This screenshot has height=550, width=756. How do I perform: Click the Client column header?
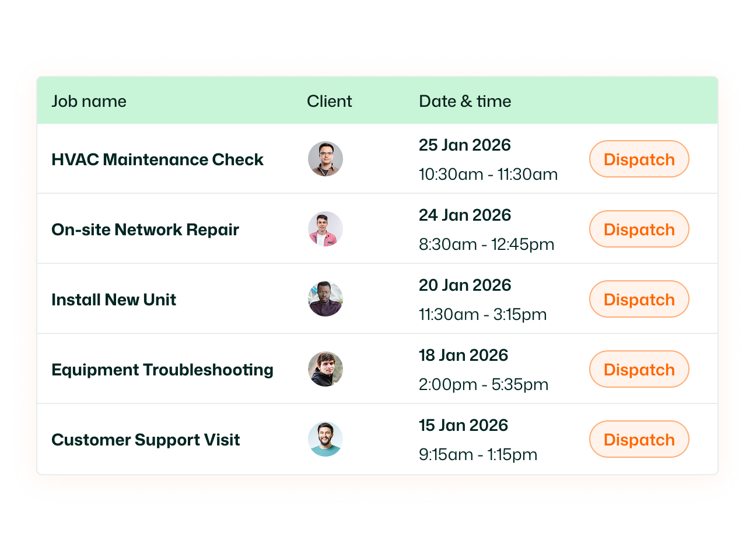click(329, 101)
